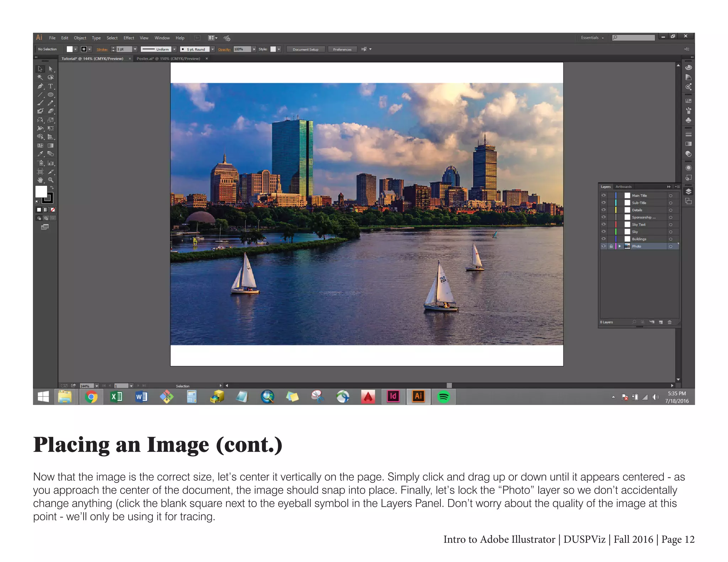Toggle visibility of Details layer
Image resolution: width=728 pixels, height=562 pixels.
coord(604,210)
